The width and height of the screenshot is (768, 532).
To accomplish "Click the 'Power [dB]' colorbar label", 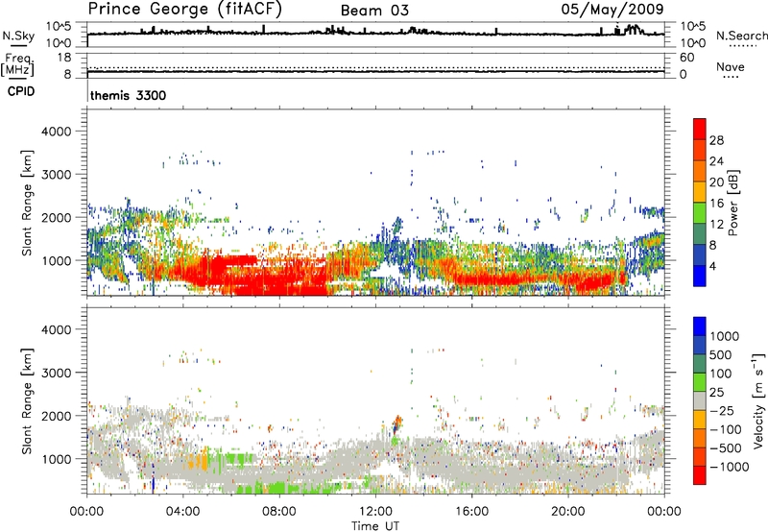I will pos(732,203).
